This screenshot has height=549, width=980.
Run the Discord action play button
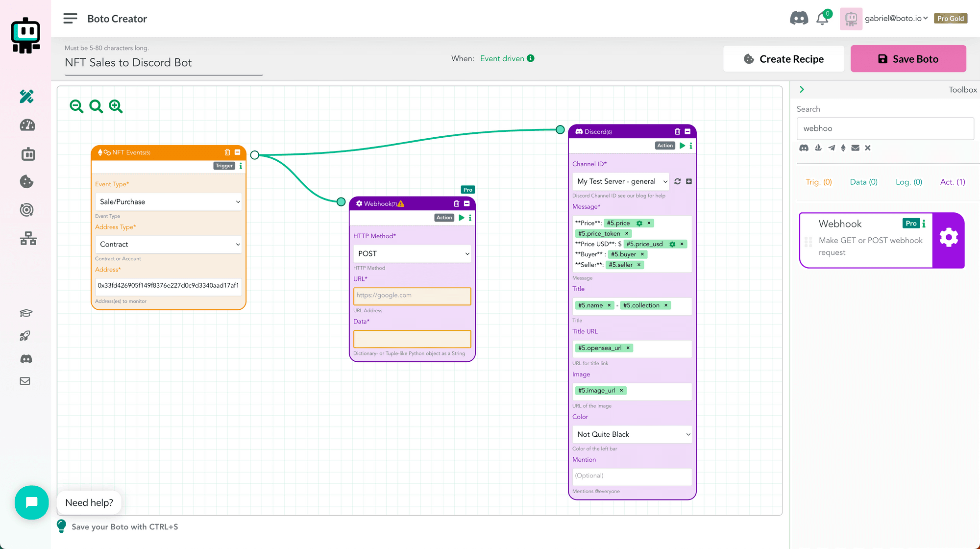coord(683,146)
